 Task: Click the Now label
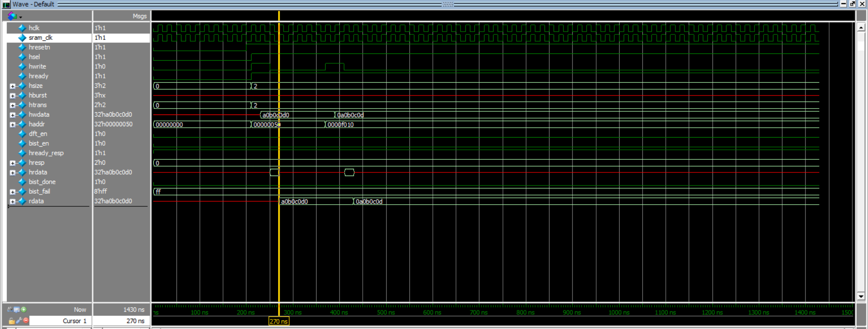click(x=80, y=310)
